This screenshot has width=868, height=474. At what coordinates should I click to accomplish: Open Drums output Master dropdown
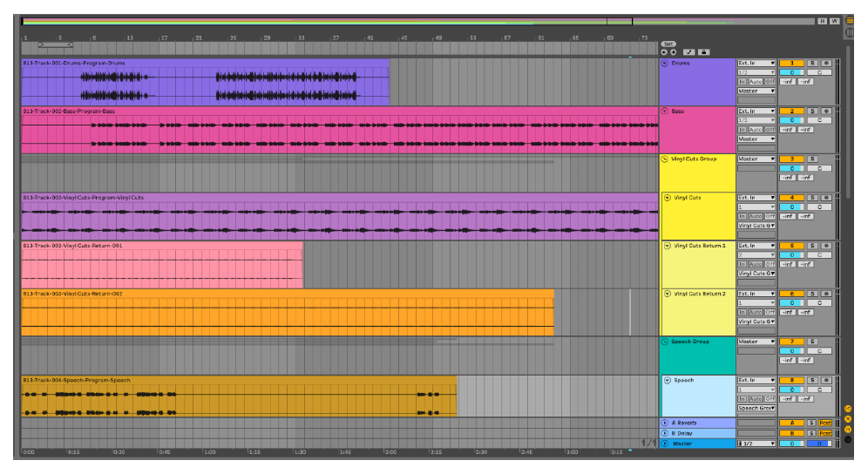tap(756, 91)
